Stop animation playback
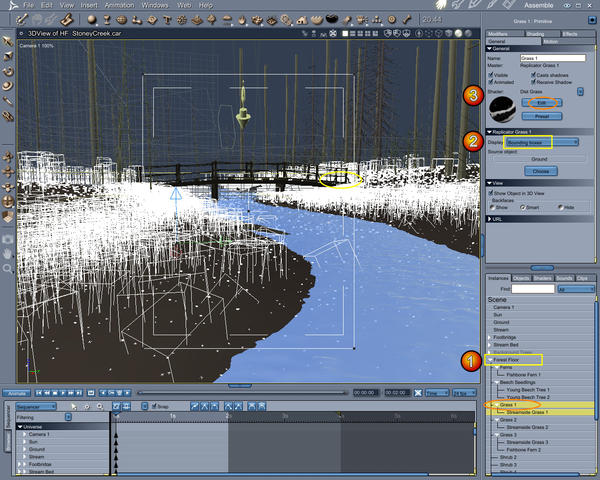Viewport: 600px width, 480px height. 55,393
